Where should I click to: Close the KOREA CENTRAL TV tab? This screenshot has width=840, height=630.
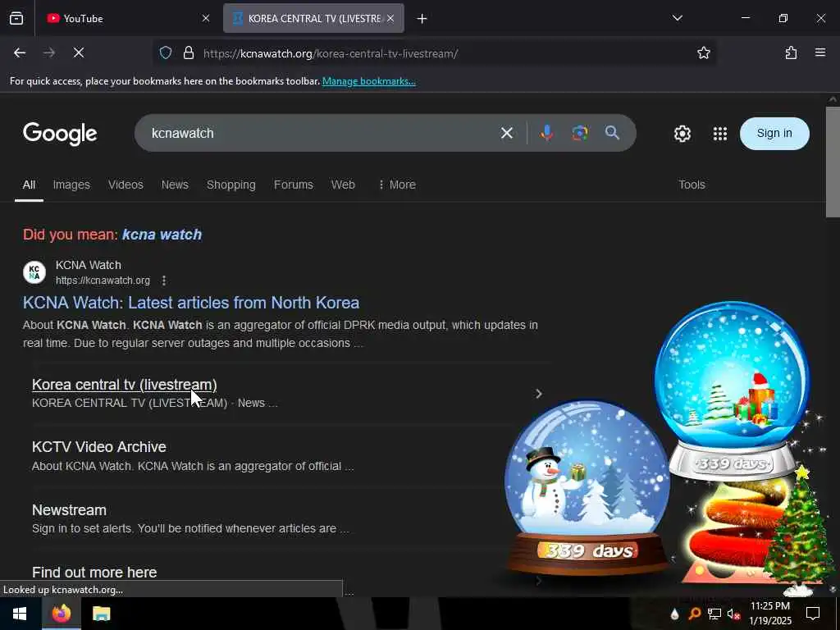pyautogui.click(x=390, y=18)
